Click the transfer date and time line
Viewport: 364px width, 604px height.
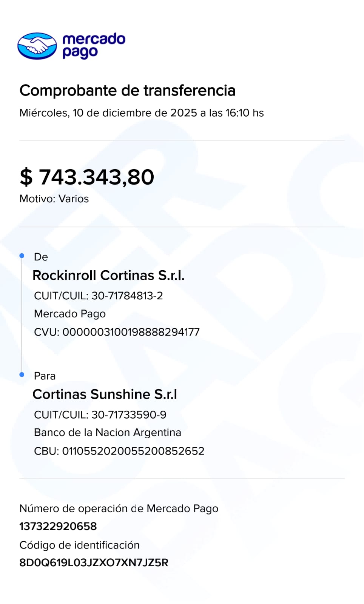click(x=141, y=113)
